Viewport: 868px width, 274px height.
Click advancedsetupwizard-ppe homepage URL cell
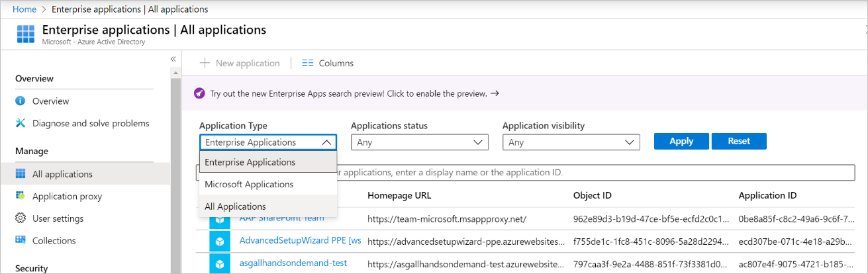(467, 241)
